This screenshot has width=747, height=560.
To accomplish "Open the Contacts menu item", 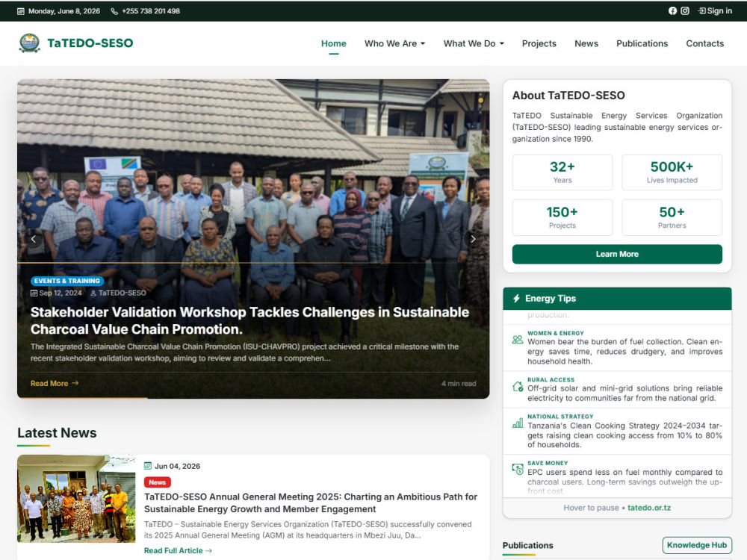I will pos(704,43).
